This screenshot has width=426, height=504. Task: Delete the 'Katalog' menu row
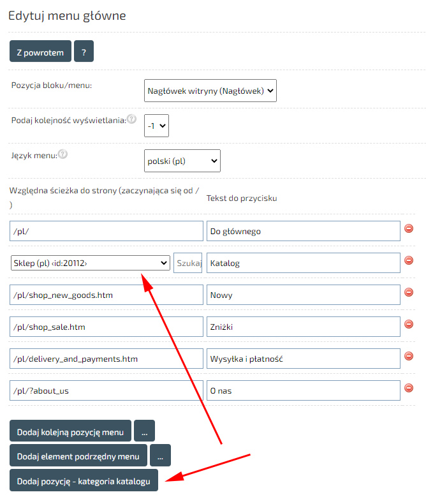pyautogui.click(x=409, y=260)
